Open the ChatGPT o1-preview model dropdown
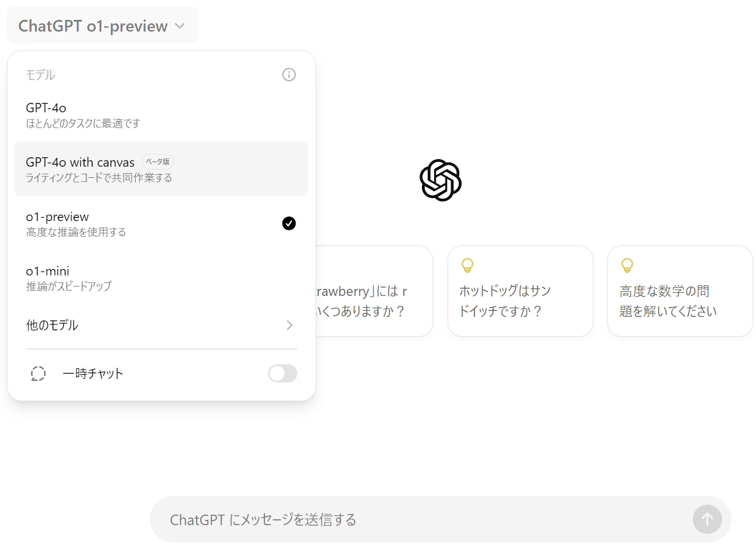The image size is (756, 545). click(x=103, y=26)
